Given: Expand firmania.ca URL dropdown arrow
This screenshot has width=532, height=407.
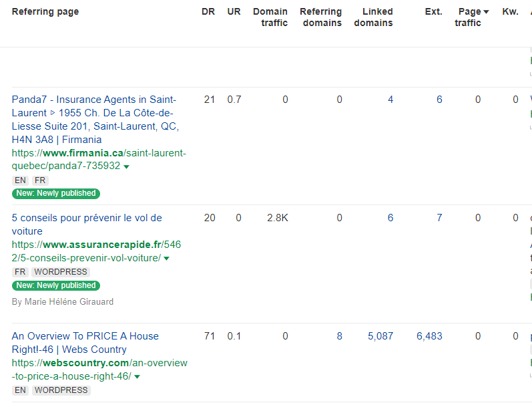Looking at the screenshot, I should point(127,166).
